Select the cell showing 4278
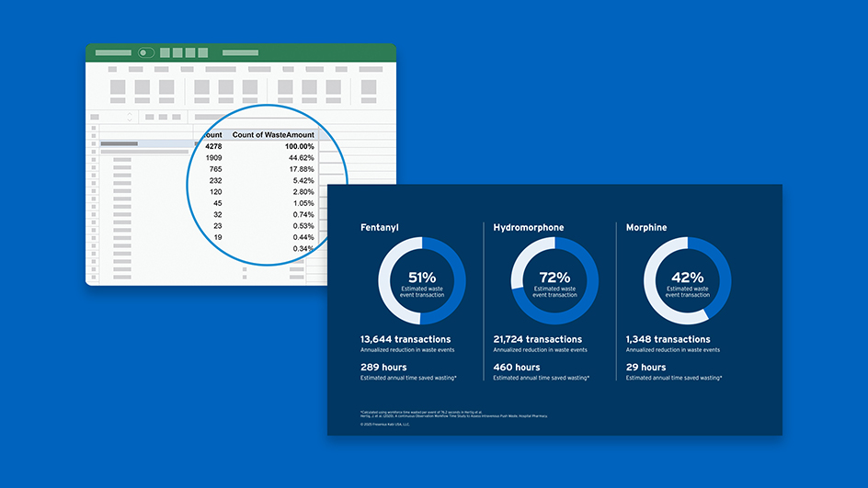Image resolution: width=868 pixels, height=488 pixels. pos(212,147)
